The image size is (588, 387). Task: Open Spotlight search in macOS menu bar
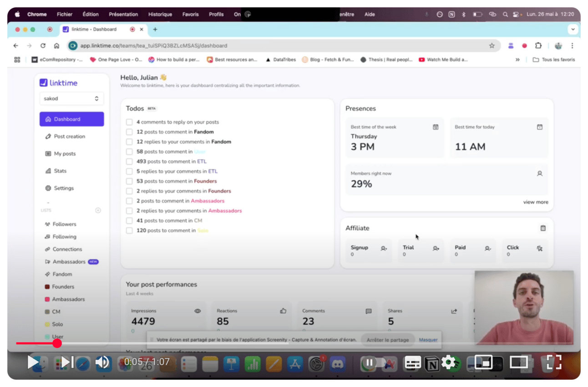pos(505,15)
